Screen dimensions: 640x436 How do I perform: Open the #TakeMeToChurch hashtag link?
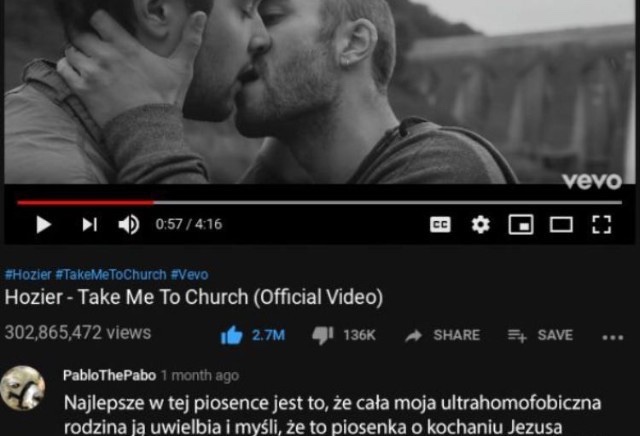point(111,274)
